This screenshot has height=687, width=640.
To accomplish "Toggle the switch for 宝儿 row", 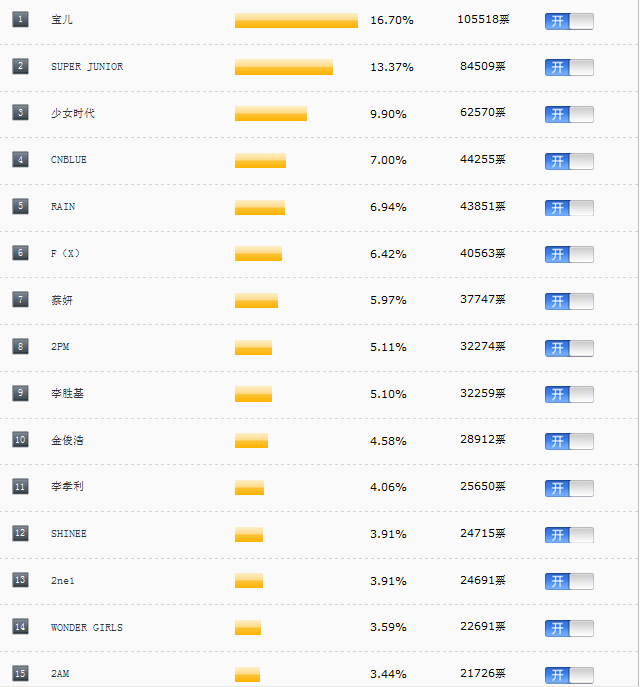I will tap(569, 21).
